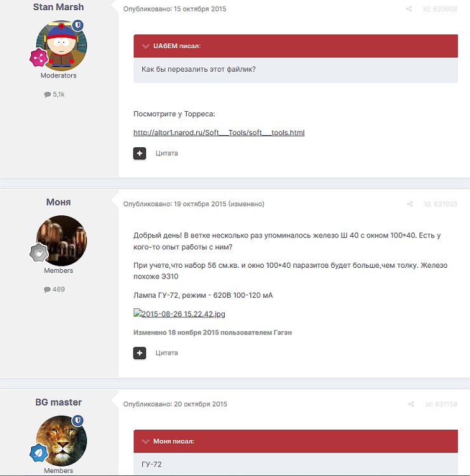Click moderator shield badge on Stan Marsh avatar
470x476 pixels.
coord(78,25)
